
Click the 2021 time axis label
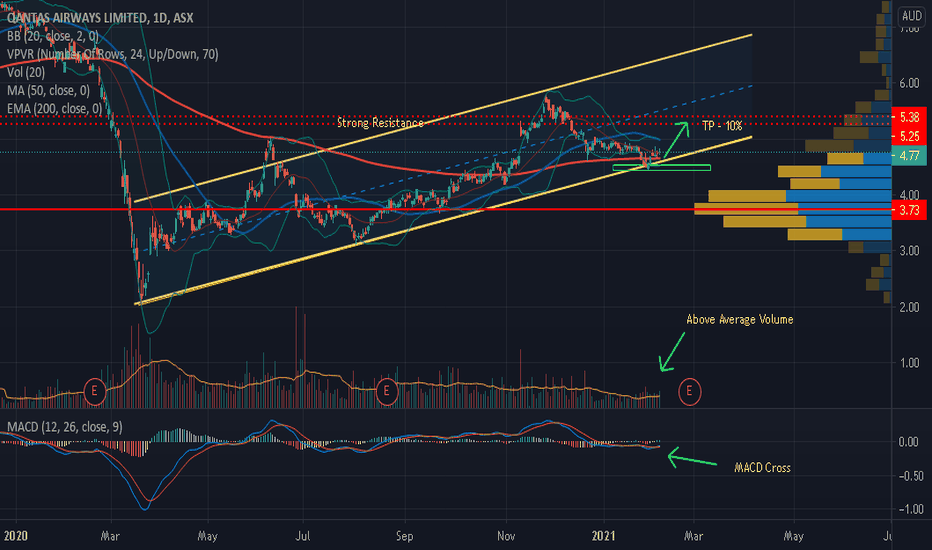point(603,536)
